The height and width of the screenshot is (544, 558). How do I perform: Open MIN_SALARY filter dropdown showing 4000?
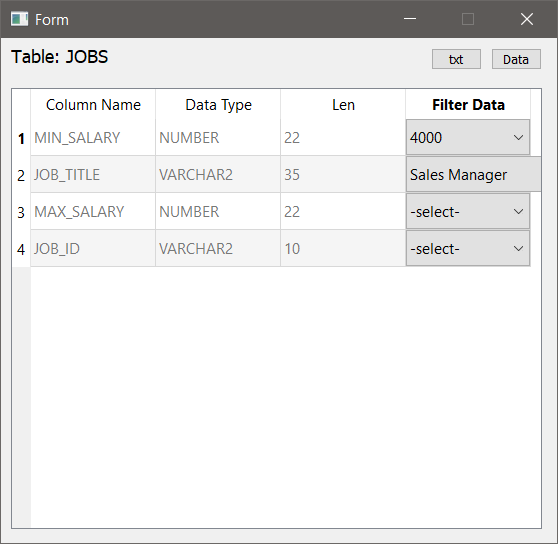click(x=468, y=137)
